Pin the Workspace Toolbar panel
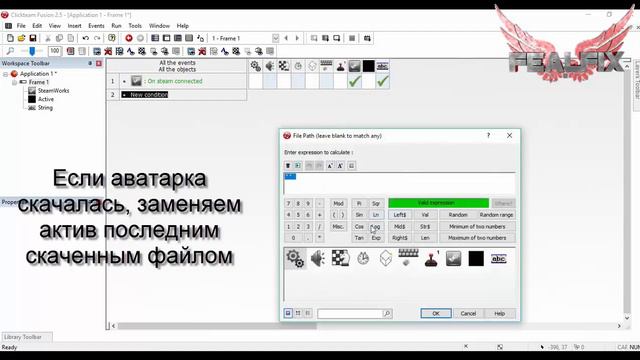This screenshot has height=360, width=640. tap(90, 63)
